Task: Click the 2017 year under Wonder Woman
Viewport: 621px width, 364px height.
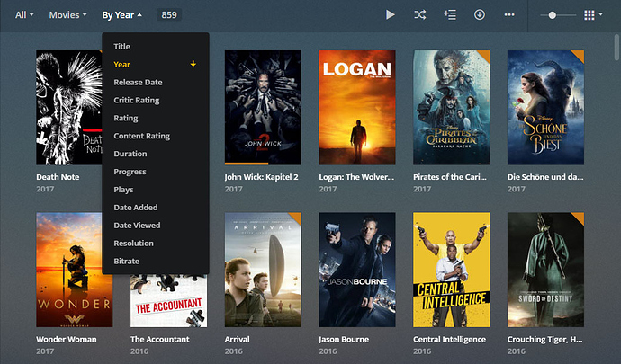Action: tap(45, 351)
